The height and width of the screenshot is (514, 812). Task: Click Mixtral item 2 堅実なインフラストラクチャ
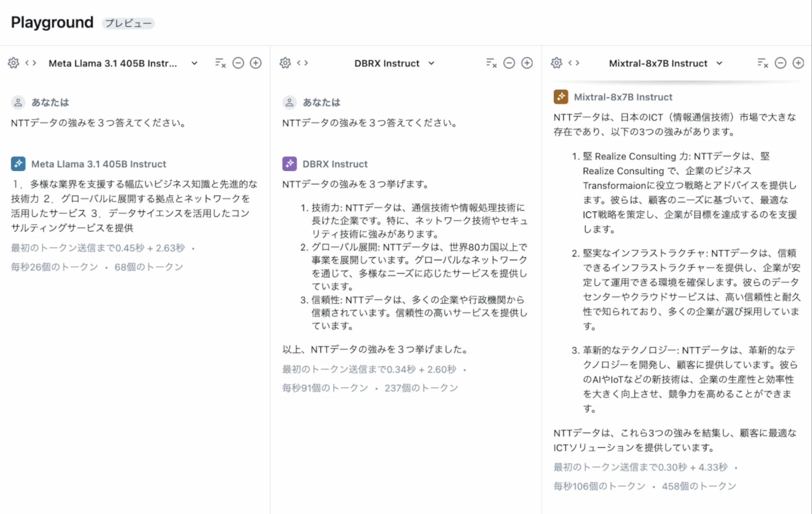(x=692, y=289)
